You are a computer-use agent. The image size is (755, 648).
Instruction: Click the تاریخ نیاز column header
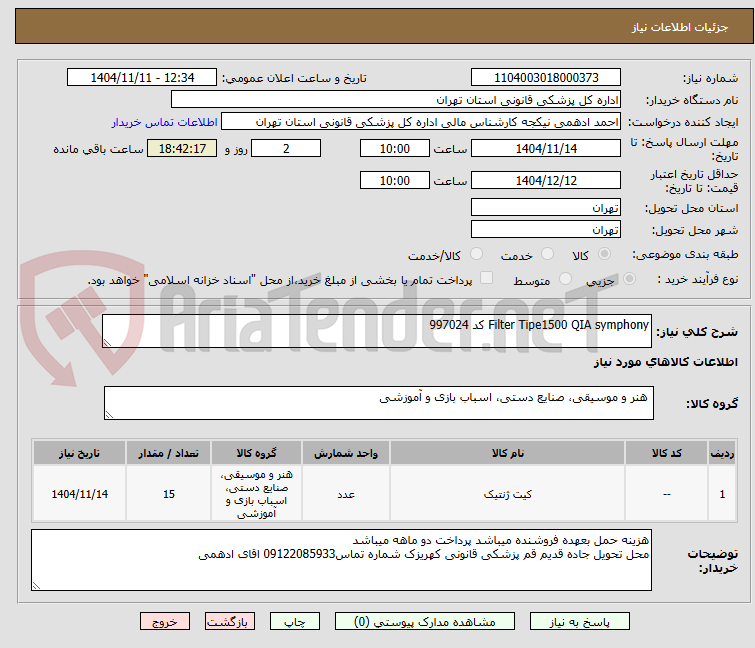(x=79, y=453)
